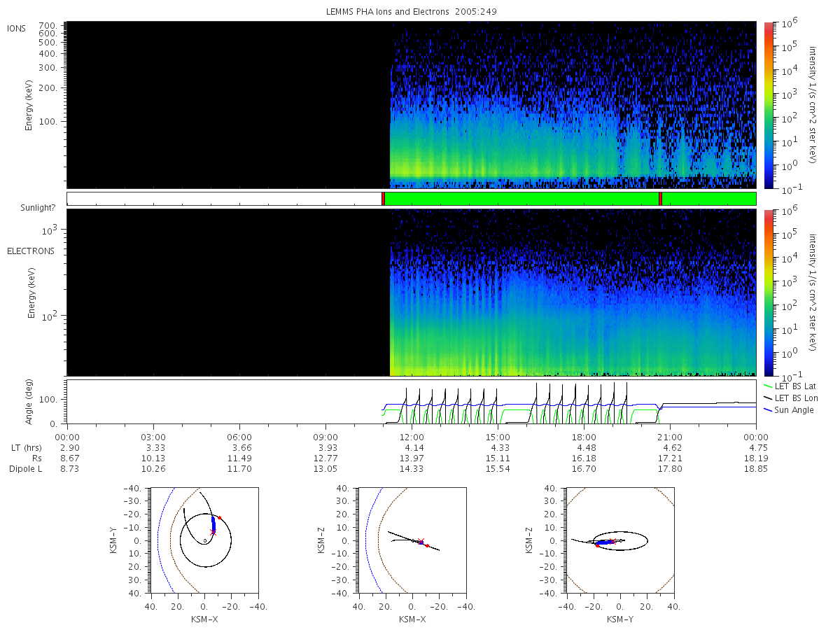Click the blue trajectory segment in KSM-X/KSM-Y plot
Image resolution: width=840 pixels, height=630 pixels.
[213, 524]
